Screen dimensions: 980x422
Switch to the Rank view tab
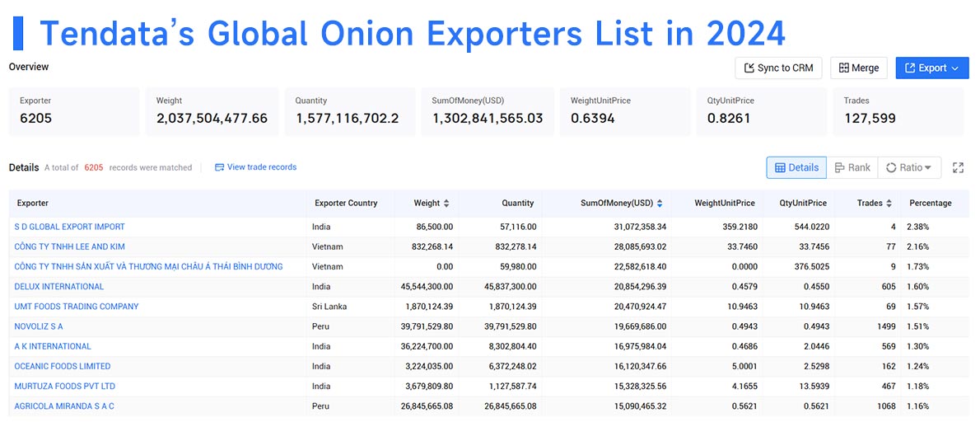pyautogui.click(x=852, y=167)
